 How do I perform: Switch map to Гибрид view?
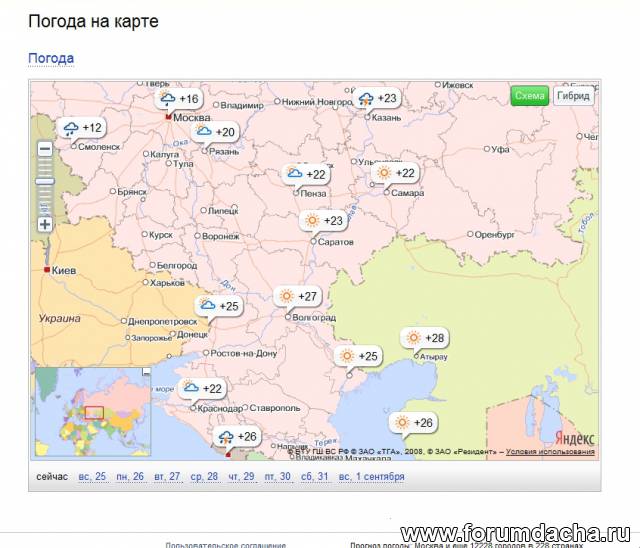pos(573,96)
